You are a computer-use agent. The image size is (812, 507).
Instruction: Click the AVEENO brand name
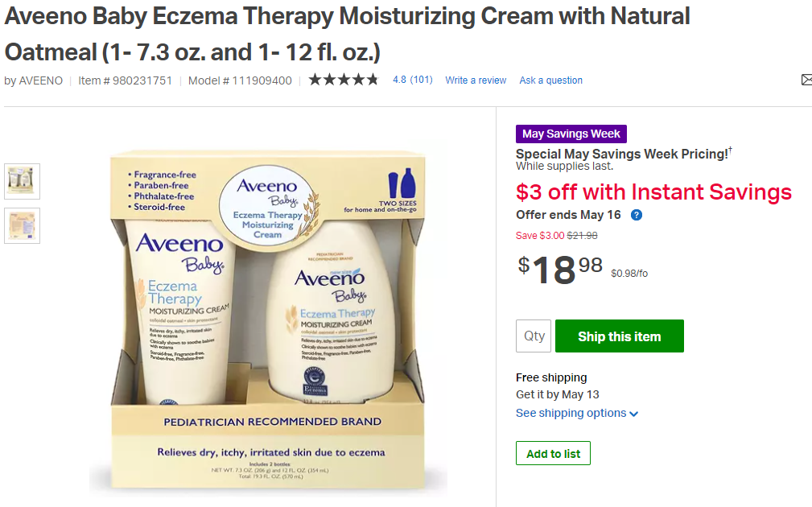[41, 80]
